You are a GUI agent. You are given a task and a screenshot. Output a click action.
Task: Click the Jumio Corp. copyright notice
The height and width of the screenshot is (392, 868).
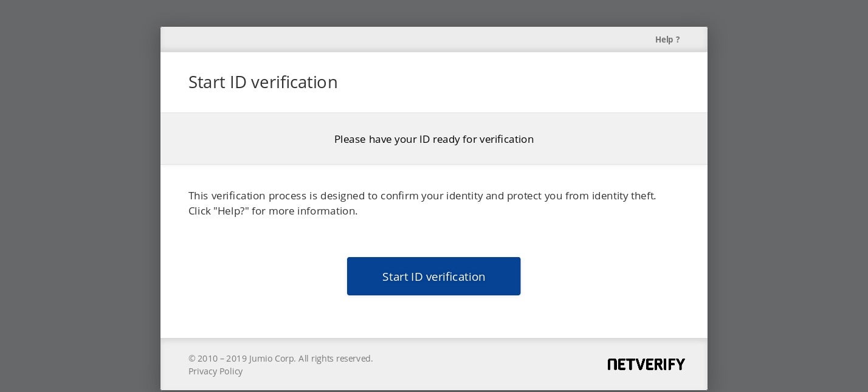pyautogui.click(x=280, y=359)
